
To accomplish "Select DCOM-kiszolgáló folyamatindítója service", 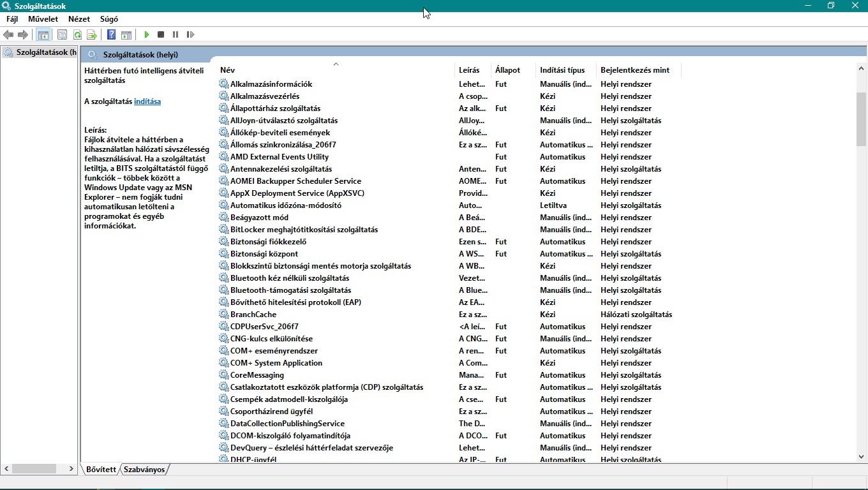I will [449, 435].
